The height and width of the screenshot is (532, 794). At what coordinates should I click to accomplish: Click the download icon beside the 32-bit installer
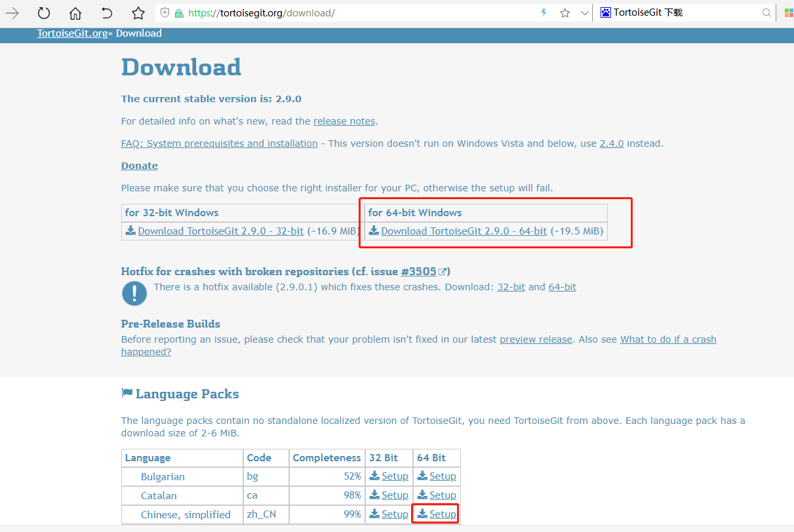(x=130, y=231)
